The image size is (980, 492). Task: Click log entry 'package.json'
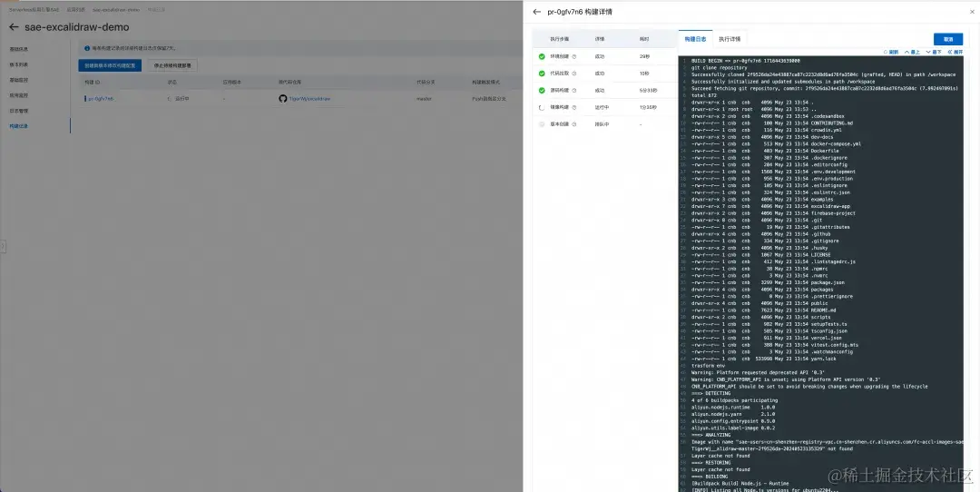828,282
